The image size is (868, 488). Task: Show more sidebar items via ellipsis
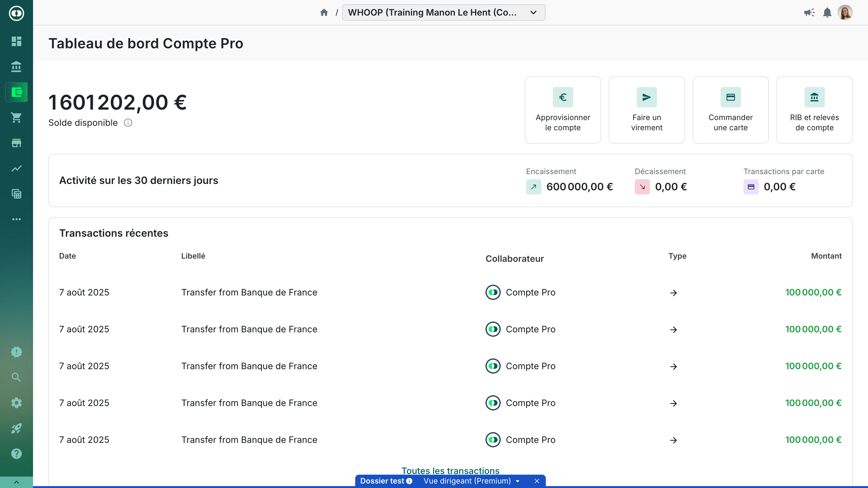pyautogui.click(x=16, y=219)
